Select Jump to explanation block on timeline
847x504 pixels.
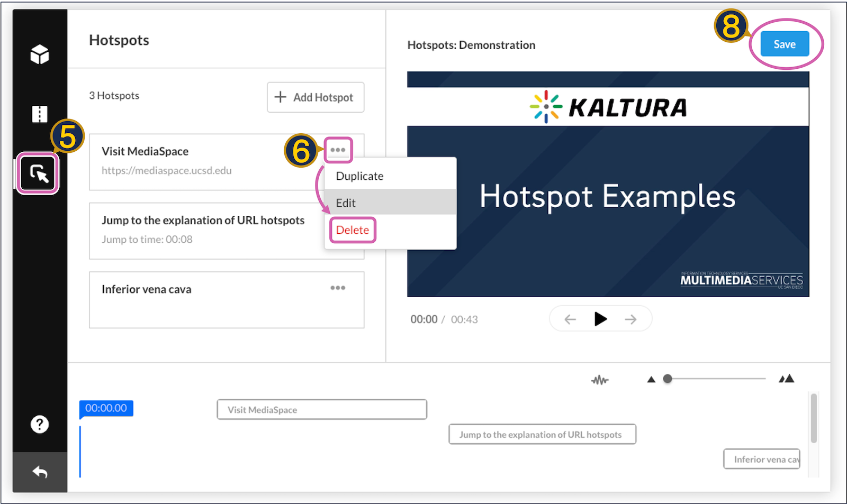pyautogui.click(x=542, y=434)
